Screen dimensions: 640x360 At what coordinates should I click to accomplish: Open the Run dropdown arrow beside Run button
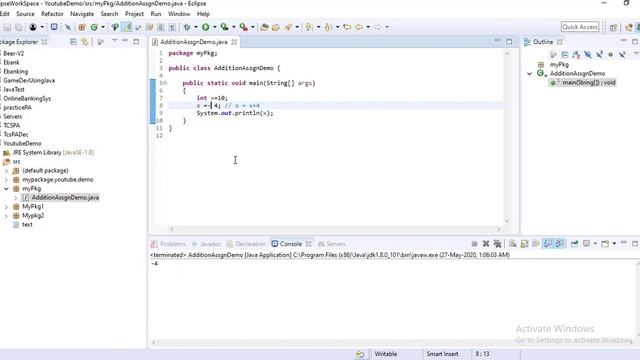pyautogui.click(x=214, y=27)
